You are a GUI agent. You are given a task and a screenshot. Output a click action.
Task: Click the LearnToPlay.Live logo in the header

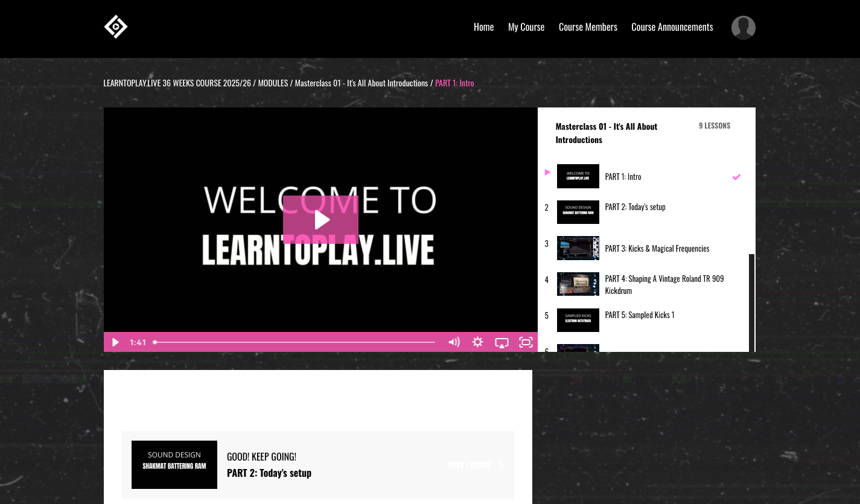click(x=115, y=27)
